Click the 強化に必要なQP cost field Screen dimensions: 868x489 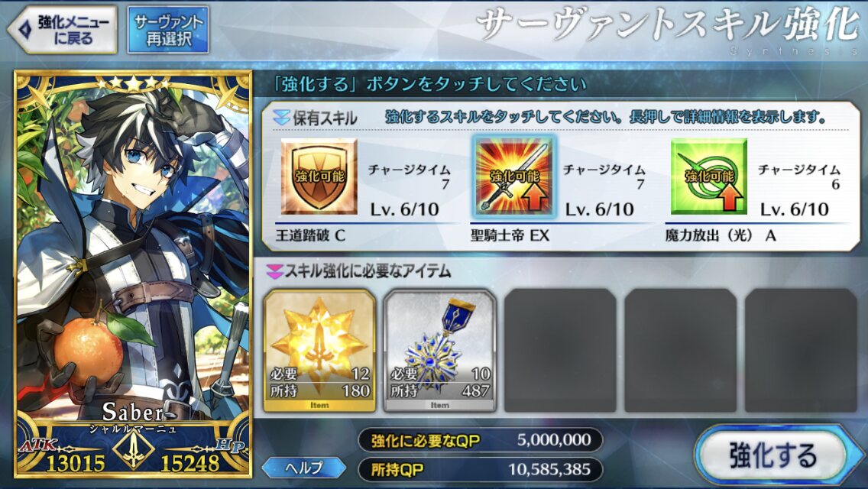481,440
